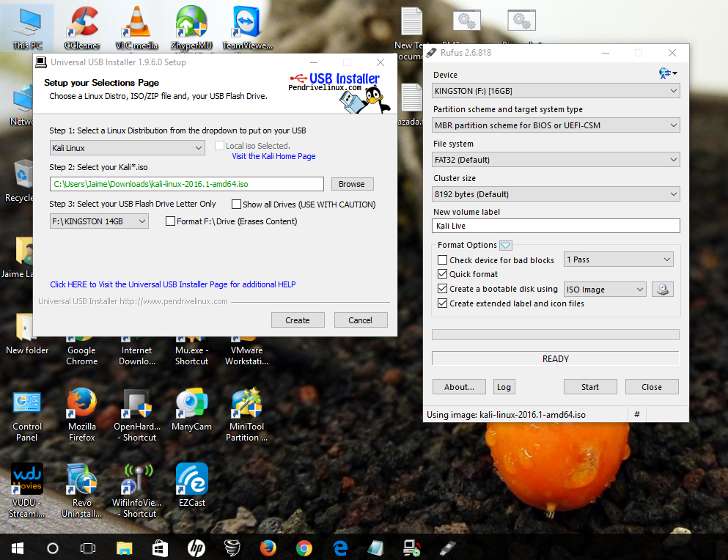This screenshot has width=728, height=560.
Task: Toggle Create extended label and icon files
Action: (443, 303)
